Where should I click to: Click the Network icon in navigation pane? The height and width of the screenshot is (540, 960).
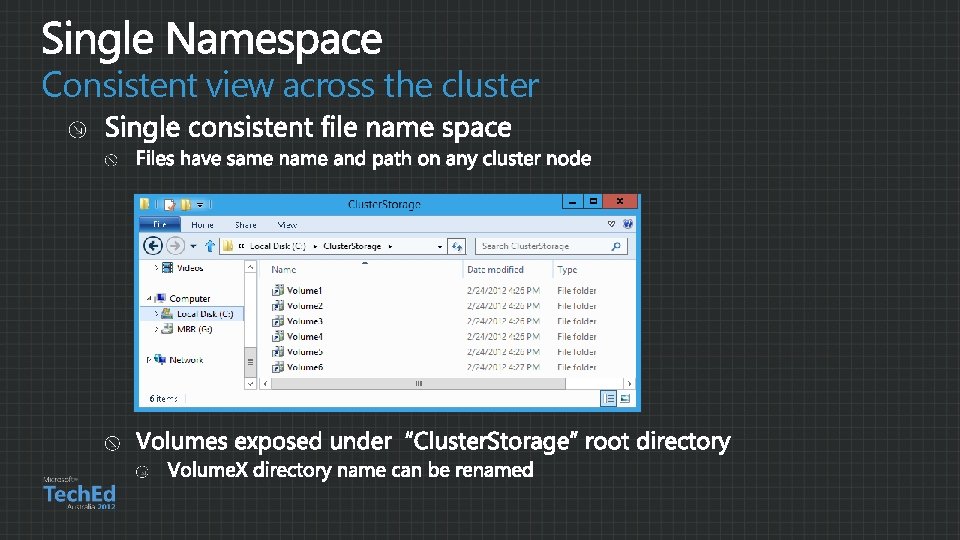(160, 359)
